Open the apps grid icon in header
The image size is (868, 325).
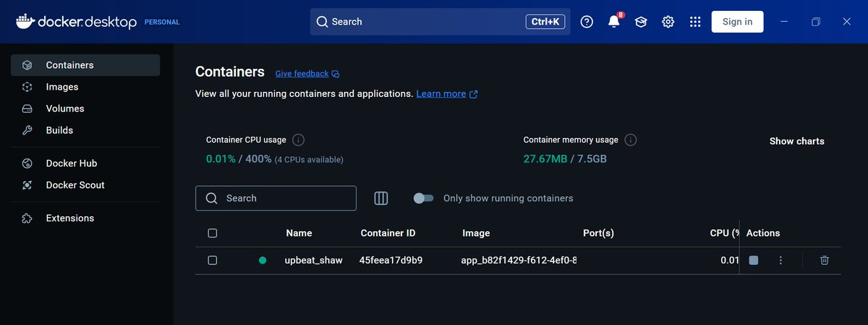(695, 22)
